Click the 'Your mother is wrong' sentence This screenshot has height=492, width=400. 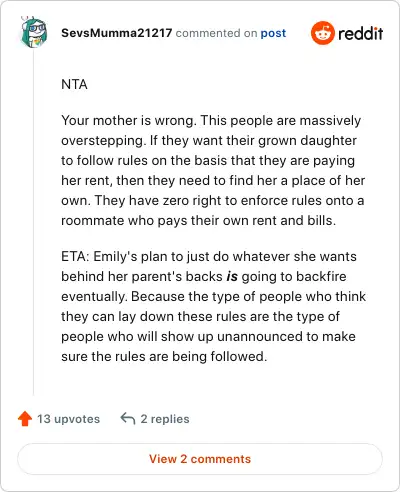129,120
